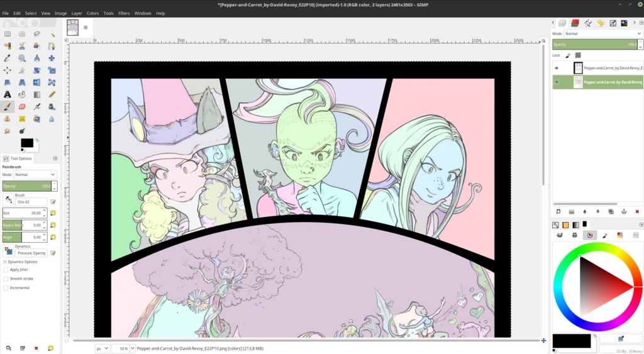Image resolution: width=644 pixels, height=354 pixels.
Task: Select the Rectangle Select tool
Action: [8, 34]
